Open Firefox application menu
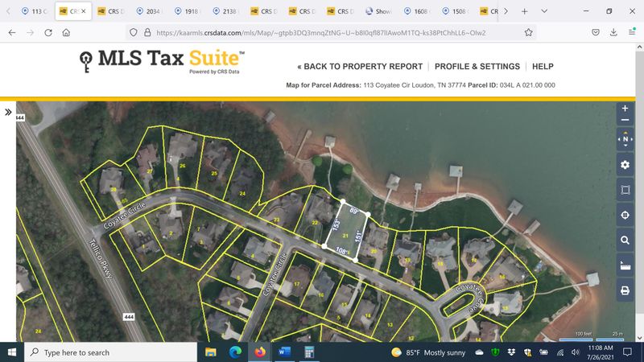This screenshot has height=362, width=644. [x=632, y=32]
